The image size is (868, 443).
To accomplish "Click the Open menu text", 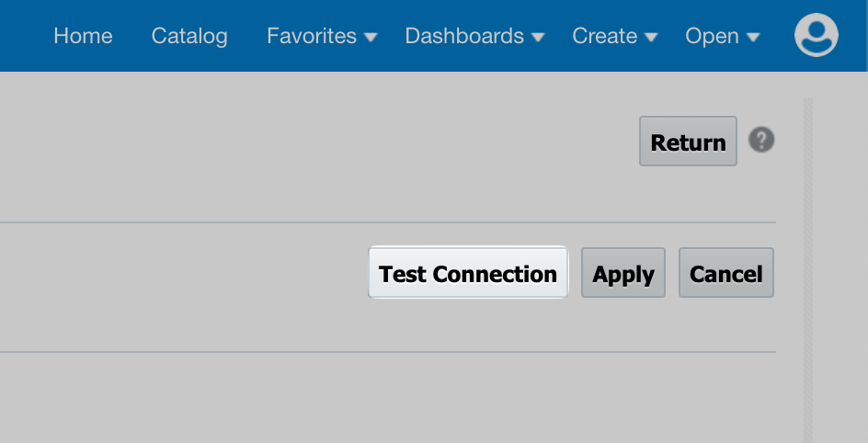I will click(712, 36).
